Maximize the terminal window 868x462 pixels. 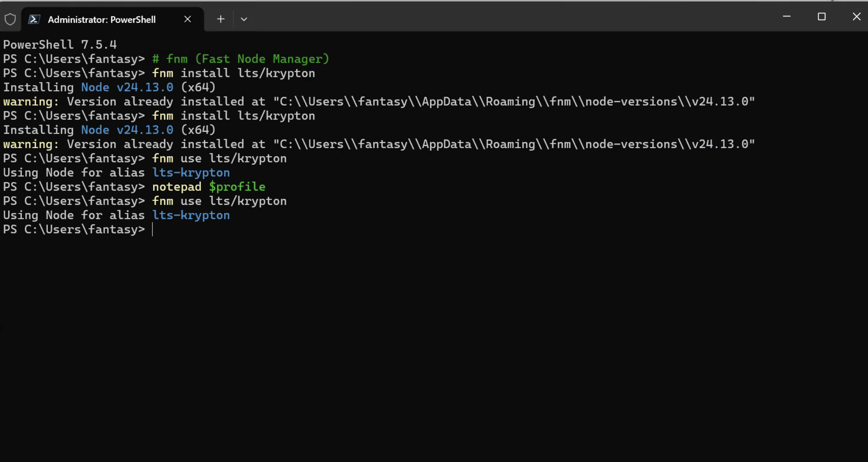point(822,17)
